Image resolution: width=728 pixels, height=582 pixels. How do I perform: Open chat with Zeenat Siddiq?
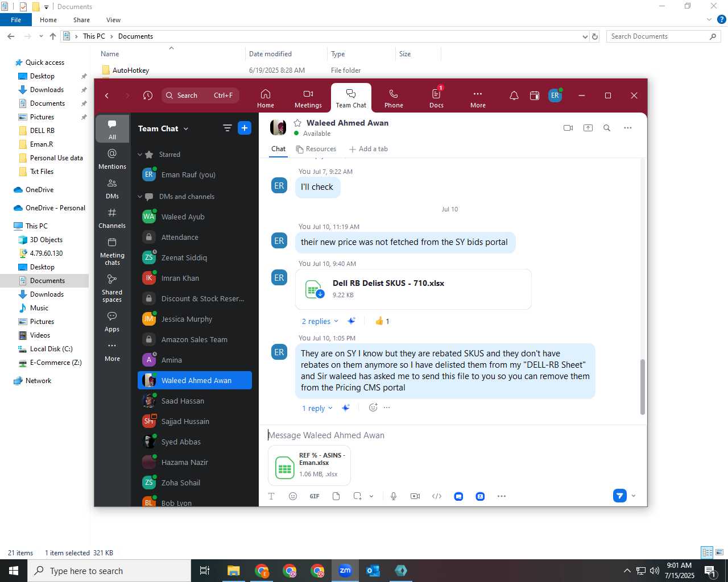click(x=195, y=257)
